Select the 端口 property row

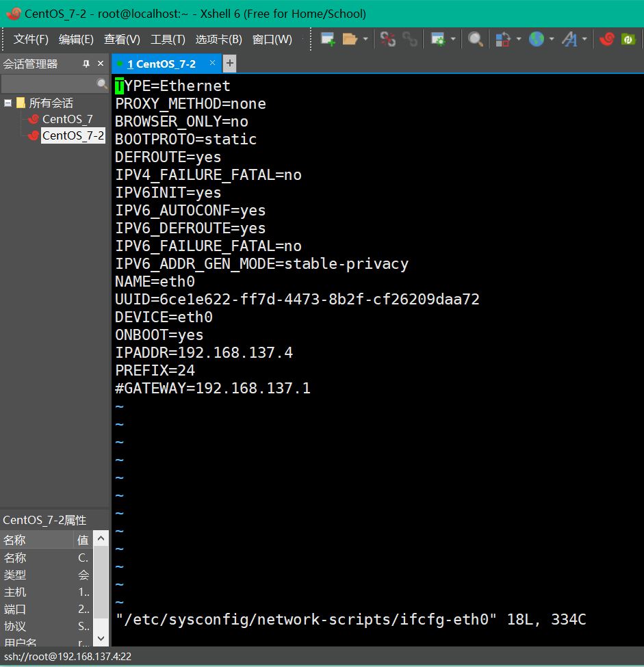(46, 609)
